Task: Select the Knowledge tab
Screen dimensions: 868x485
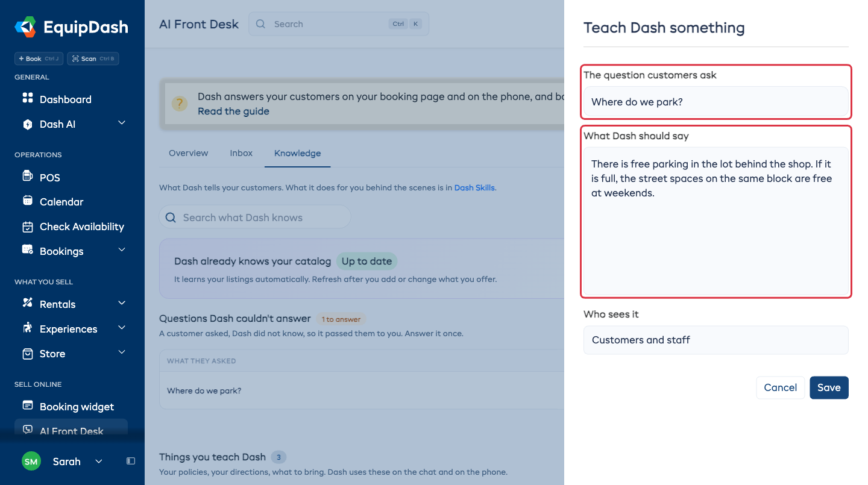Action: (x=297, y=153)
